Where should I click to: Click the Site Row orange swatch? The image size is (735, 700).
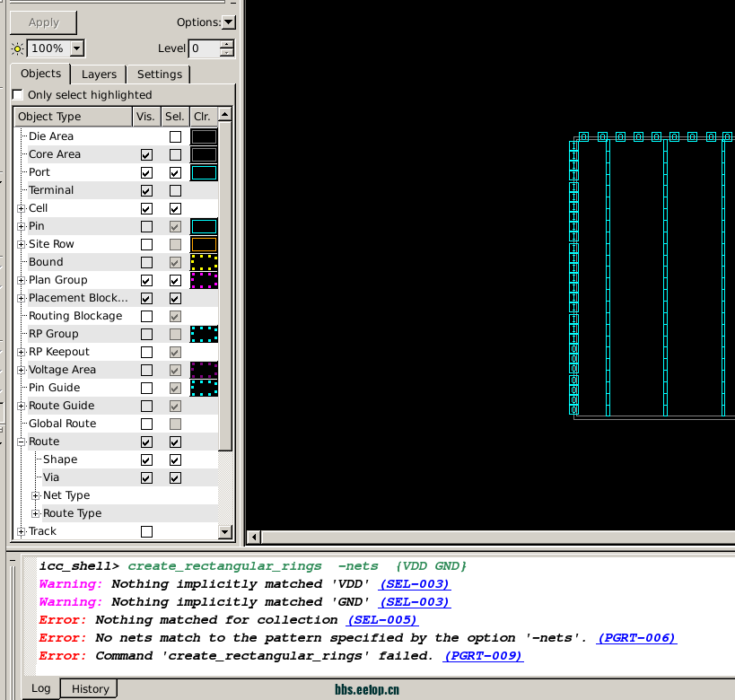point(204,244)
